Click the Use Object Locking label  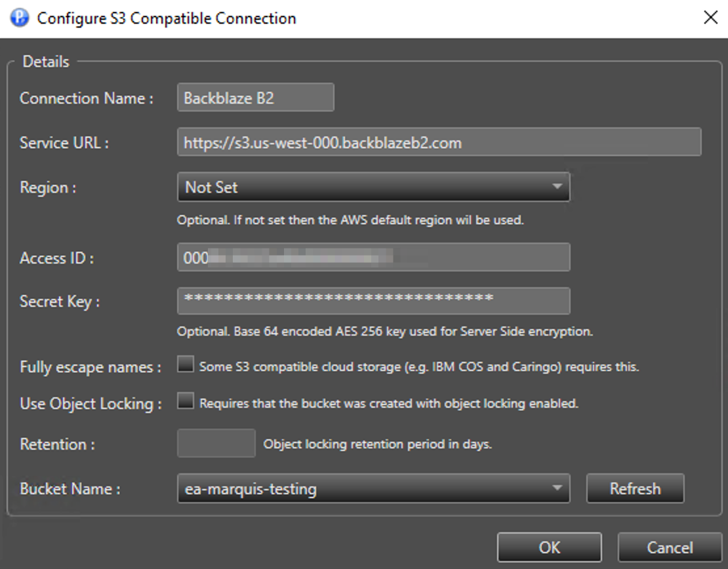tap(91, 404)
